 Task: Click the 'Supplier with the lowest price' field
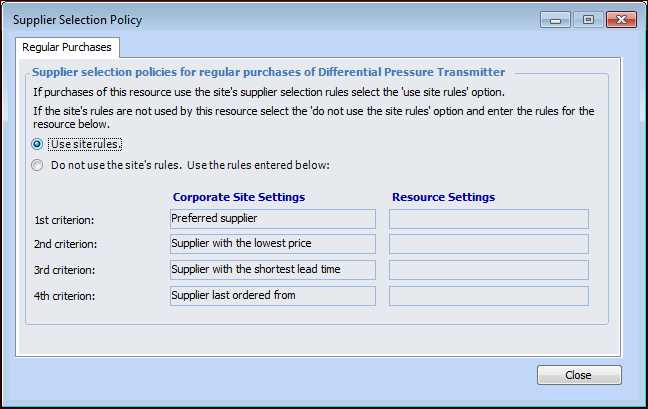[272, 244]
